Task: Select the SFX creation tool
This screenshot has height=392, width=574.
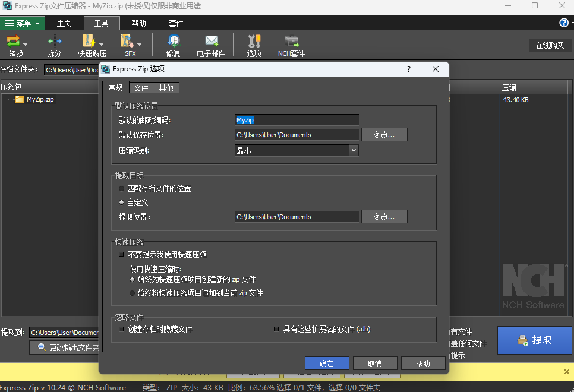Action: [127, 45]
